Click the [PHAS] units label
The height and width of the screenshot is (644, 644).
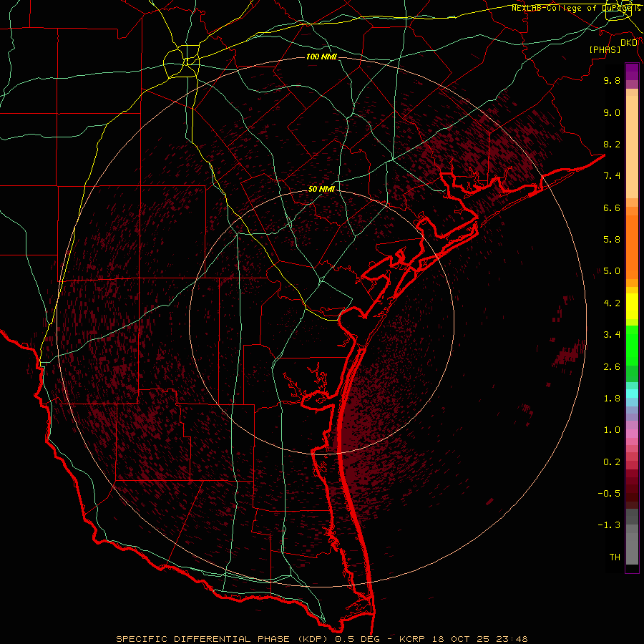click(x=605, y=50)
